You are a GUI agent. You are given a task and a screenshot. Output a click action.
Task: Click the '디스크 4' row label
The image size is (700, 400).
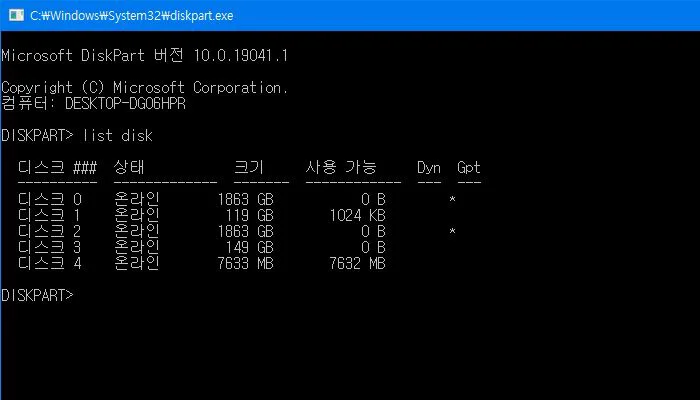click(50, 263)
